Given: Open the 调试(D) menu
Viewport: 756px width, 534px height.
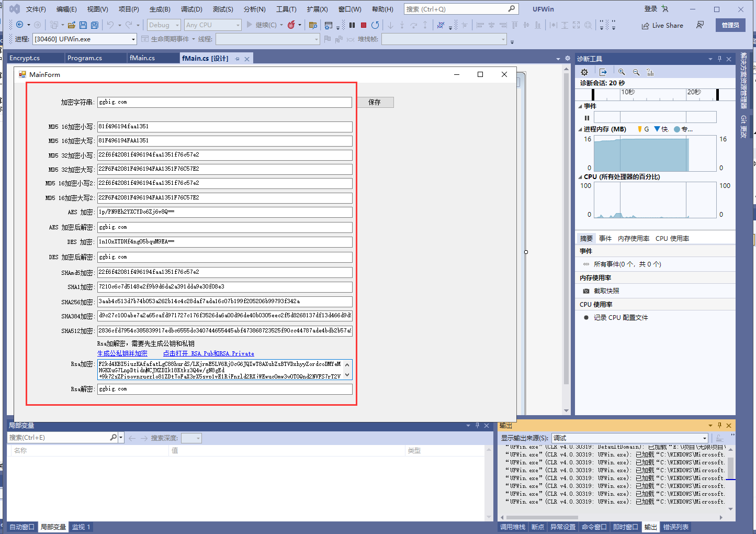Looking at the screenshot, I should (x=191, y=9).
